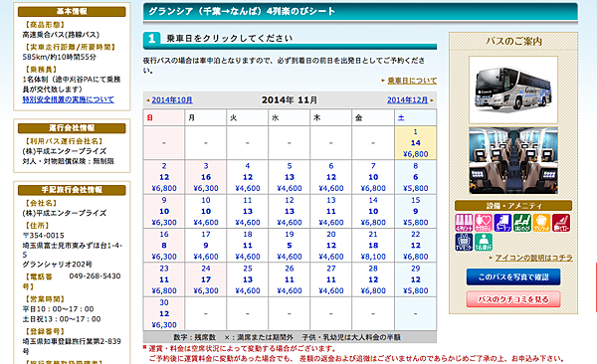Screen dimensions: 597x364
Task: Select November 14 boarding date
Action: pos(373,211)
